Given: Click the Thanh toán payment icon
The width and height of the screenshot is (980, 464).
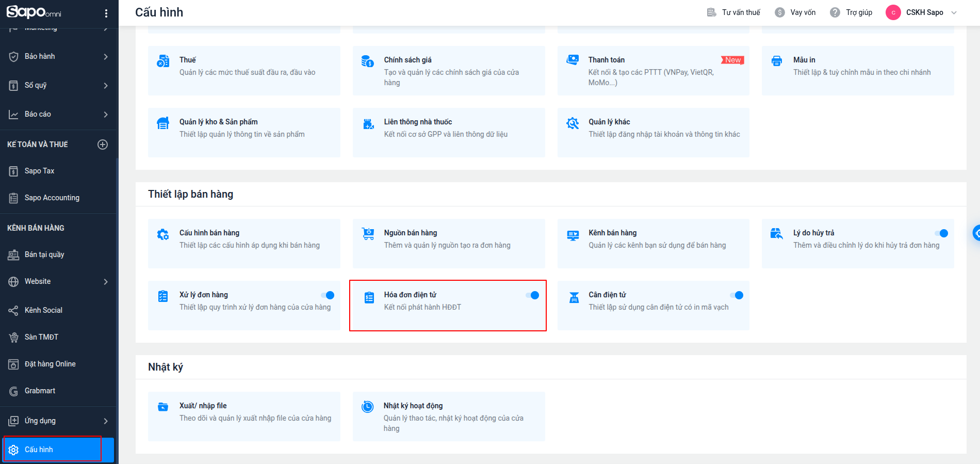Looking at the screenshot, I should 573,60.
